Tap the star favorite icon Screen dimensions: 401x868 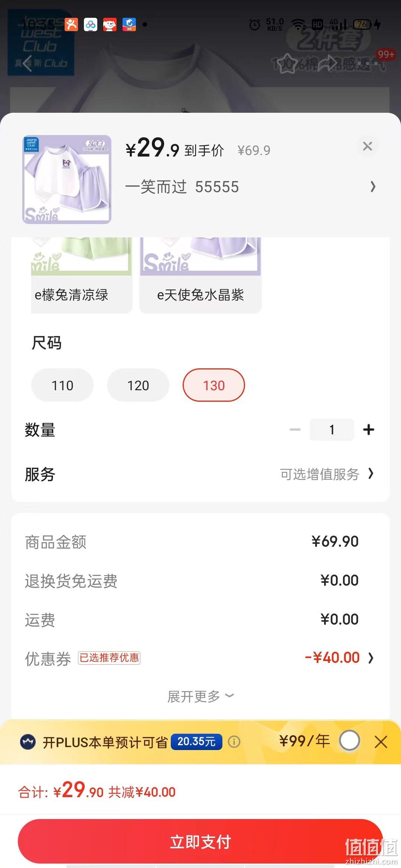tap(287, 63)
